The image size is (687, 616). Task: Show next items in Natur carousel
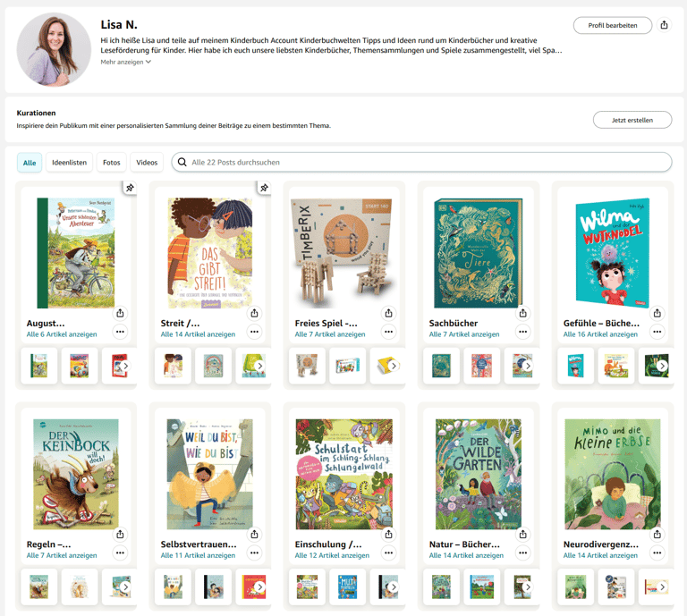coord(528,586)
